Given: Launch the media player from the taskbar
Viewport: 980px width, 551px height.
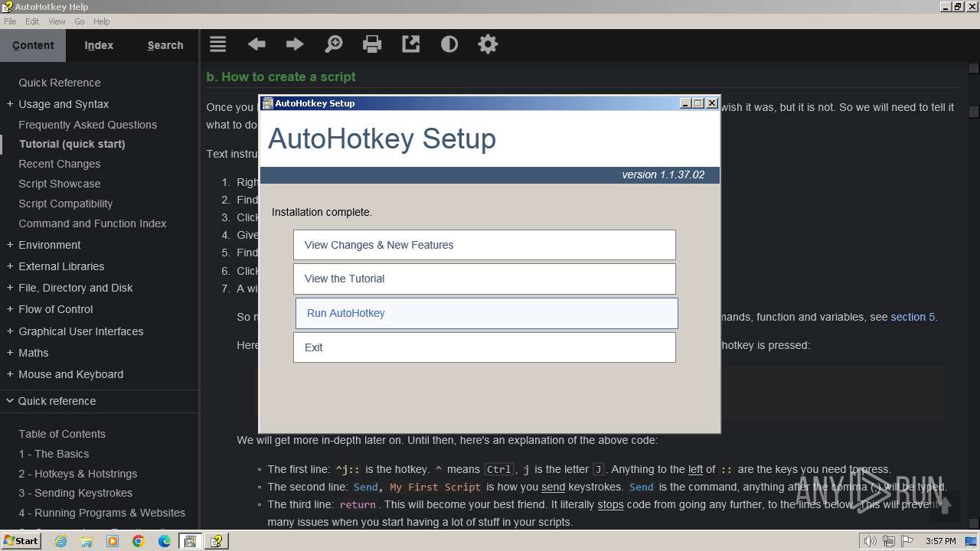Looking at the screenshot, I should (x=113, y=541).
